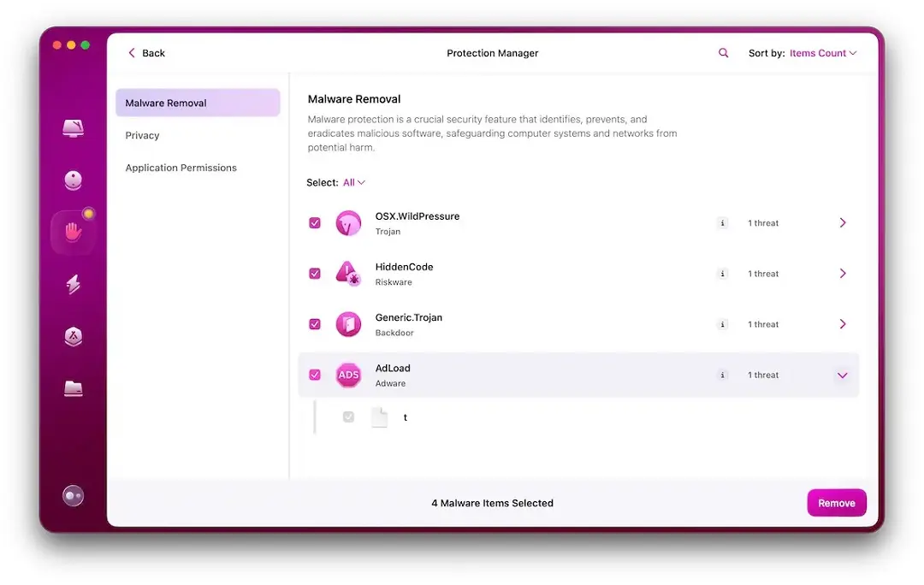
Task: Open the Cleanup module icon in sidebar
Action: click(73, 180)
